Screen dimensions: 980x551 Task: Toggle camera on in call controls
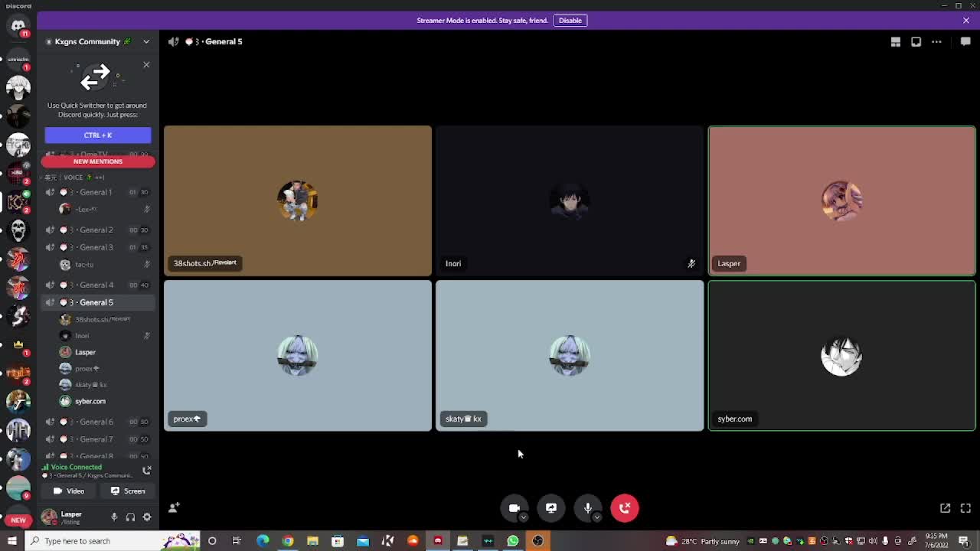(514, 508)
